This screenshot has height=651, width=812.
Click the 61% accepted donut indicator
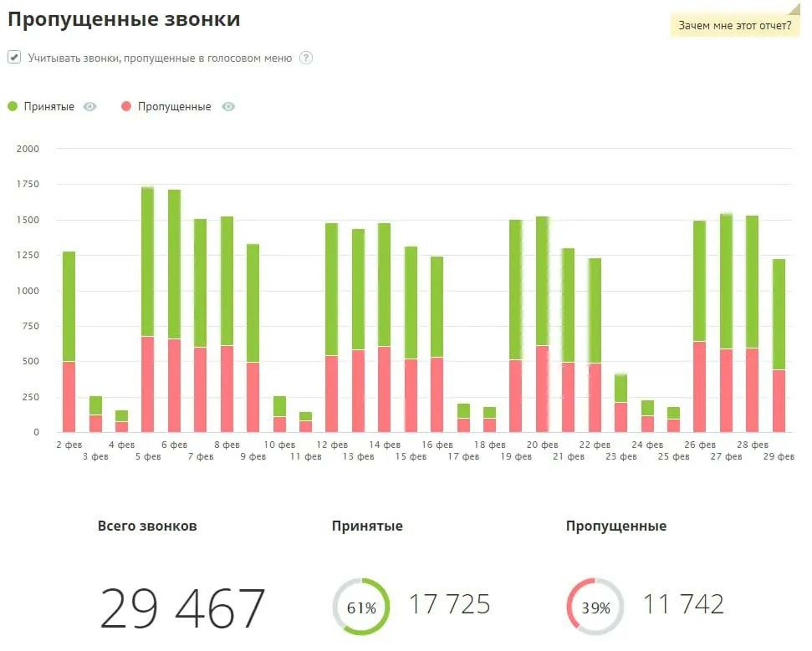(361, 607)
